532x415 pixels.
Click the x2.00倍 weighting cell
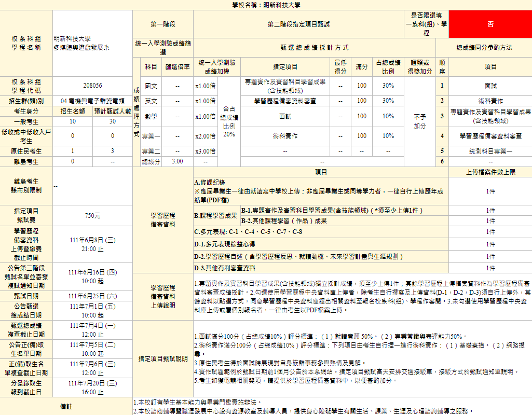click(205, 136)
